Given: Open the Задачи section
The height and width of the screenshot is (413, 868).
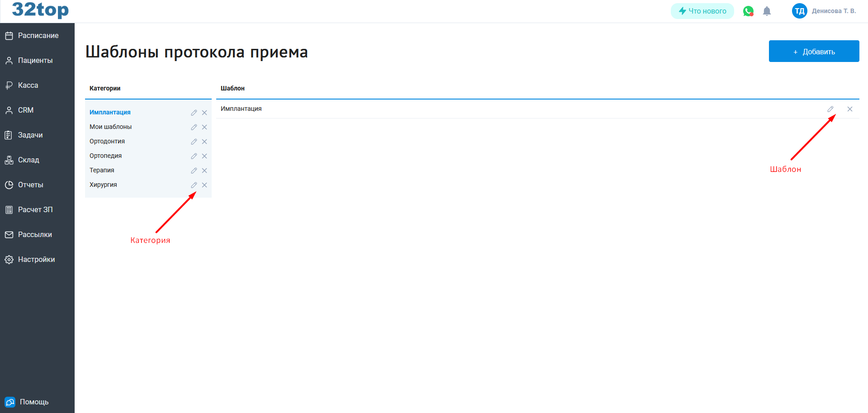Looking at the screenshot, I should click(x=29, y=135).
